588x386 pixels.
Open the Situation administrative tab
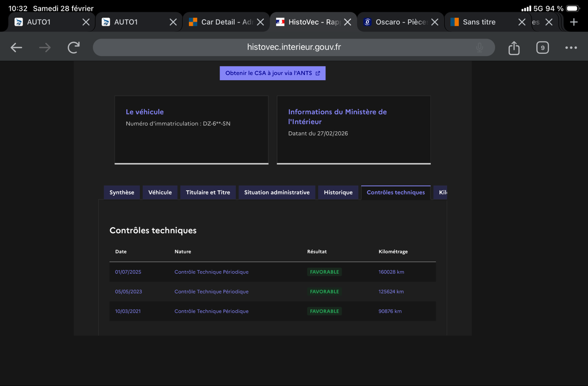[277, 193]
